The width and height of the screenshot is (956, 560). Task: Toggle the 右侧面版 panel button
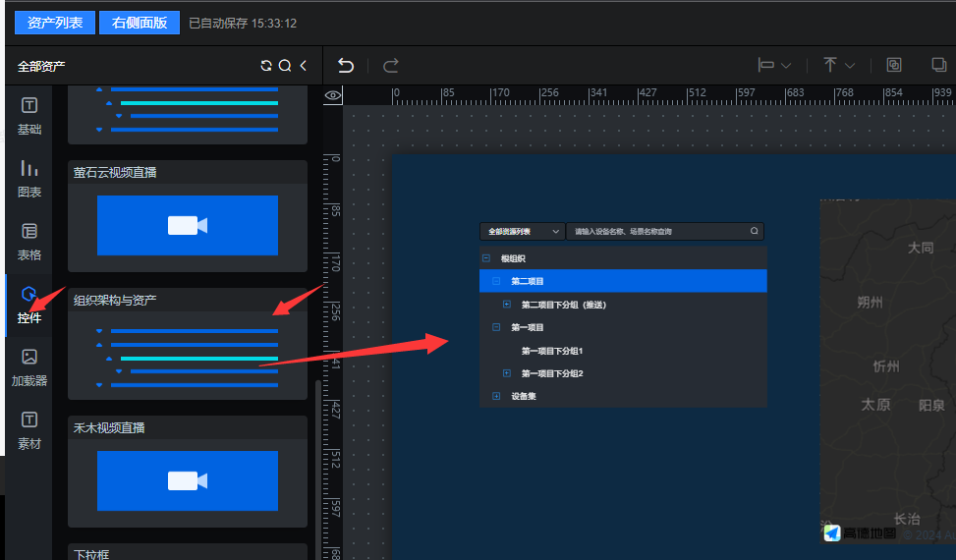[140, 23]
